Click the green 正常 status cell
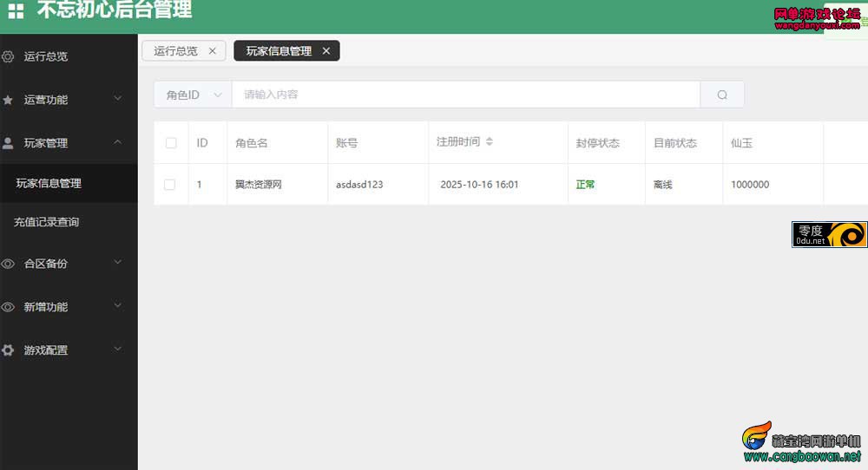The height and width of the screenshot is (470, 868). [x=585, y=185]
